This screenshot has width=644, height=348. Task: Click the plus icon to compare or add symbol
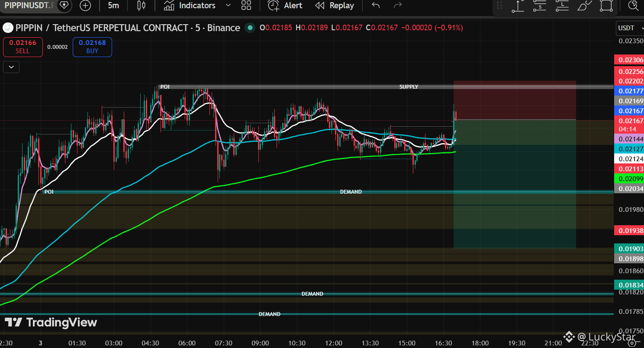86,6
